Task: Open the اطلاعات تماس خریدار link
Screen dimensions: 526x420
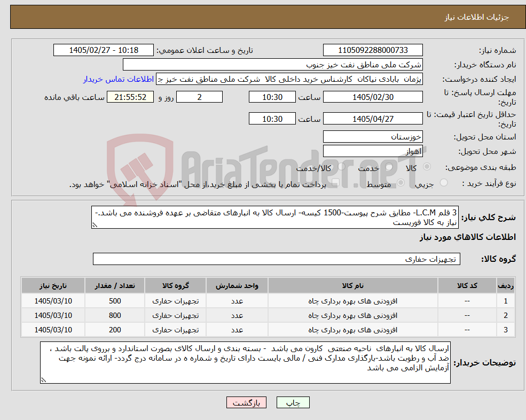Action: tap(119, 79)
